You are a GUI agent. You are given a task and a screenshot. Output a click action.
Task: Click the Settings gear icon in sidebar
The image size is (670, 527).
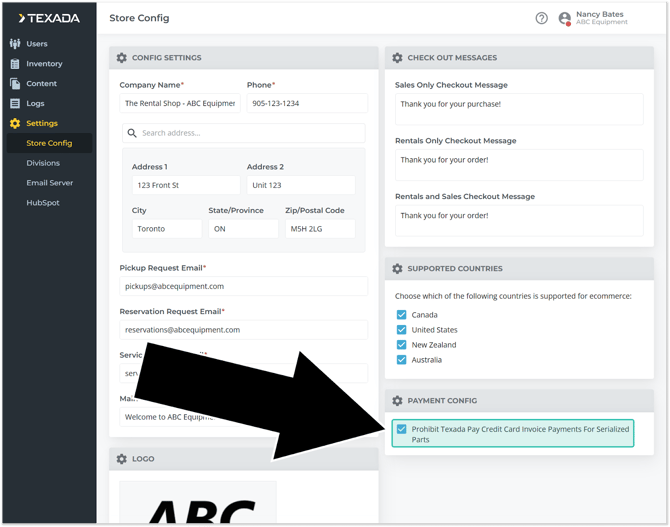pos(15,124)
